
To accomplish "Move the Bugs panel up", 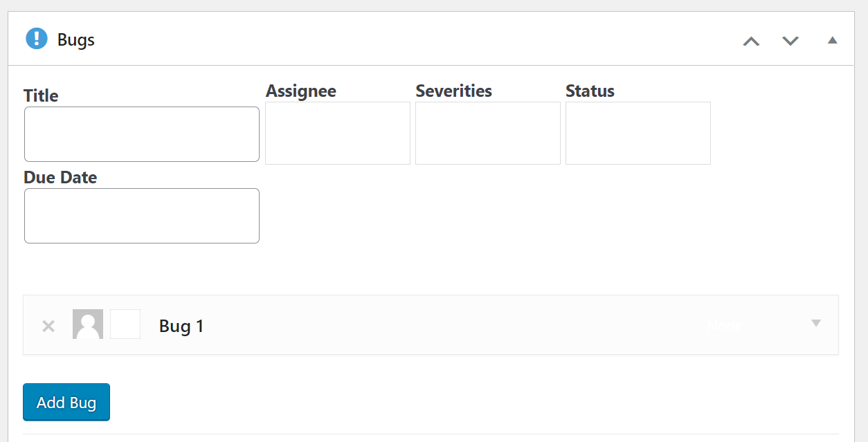I will click(x=751, y=41).
